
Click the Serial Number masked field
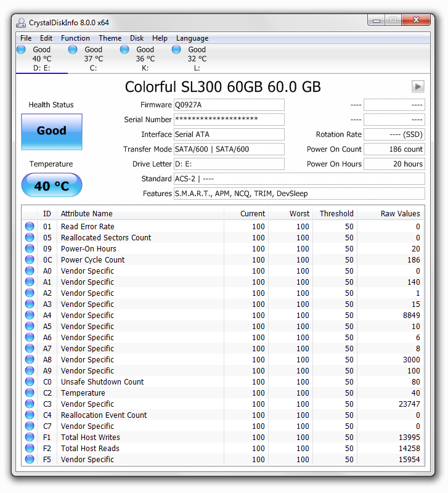pyautogui.click(x=229, y=120)
